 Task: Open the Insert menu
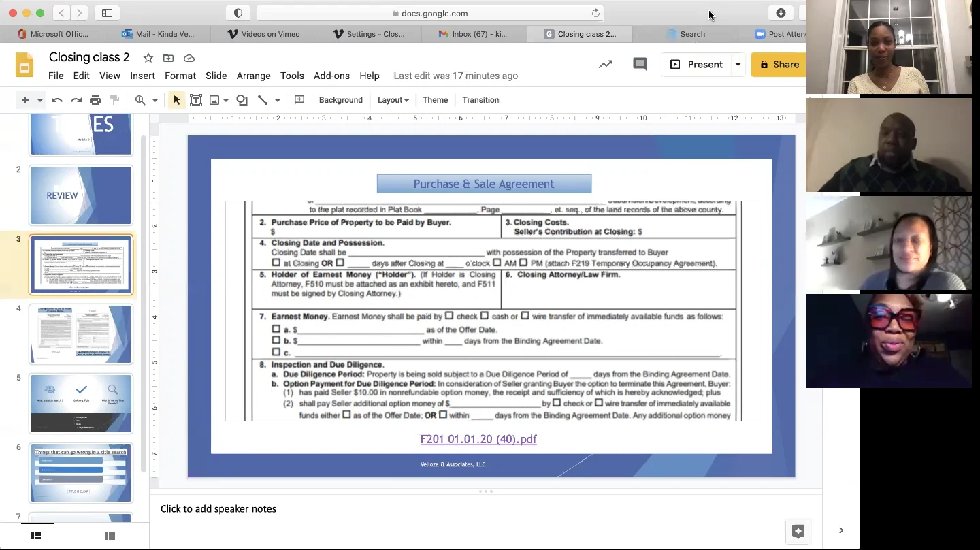[x=143, y=76]
